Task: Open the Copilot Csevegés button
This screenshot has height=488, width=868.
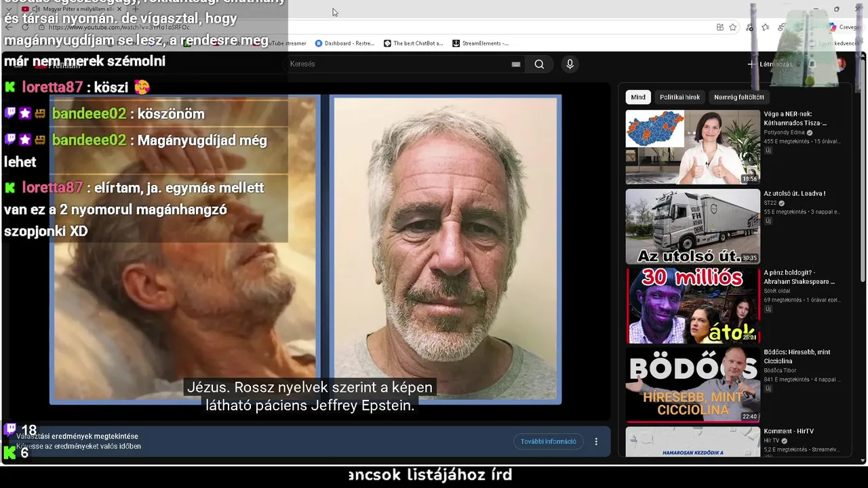Action: coord(844,27)
